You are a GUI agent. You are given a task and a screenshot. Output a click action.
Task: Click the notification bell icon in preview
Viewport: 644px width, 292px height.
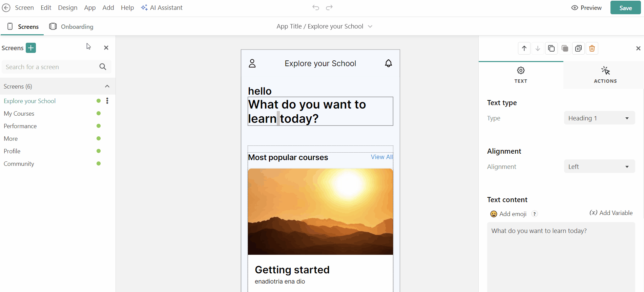[x=389, y=63]
